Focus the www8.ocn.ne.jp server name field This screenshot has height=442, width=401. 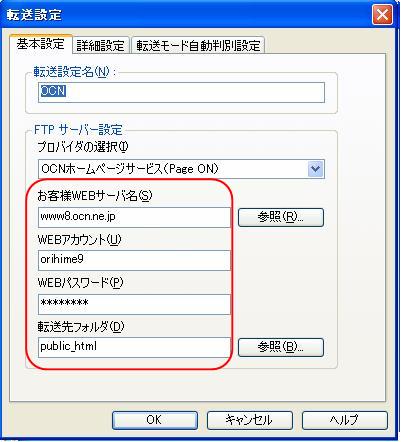pos(134,217)
